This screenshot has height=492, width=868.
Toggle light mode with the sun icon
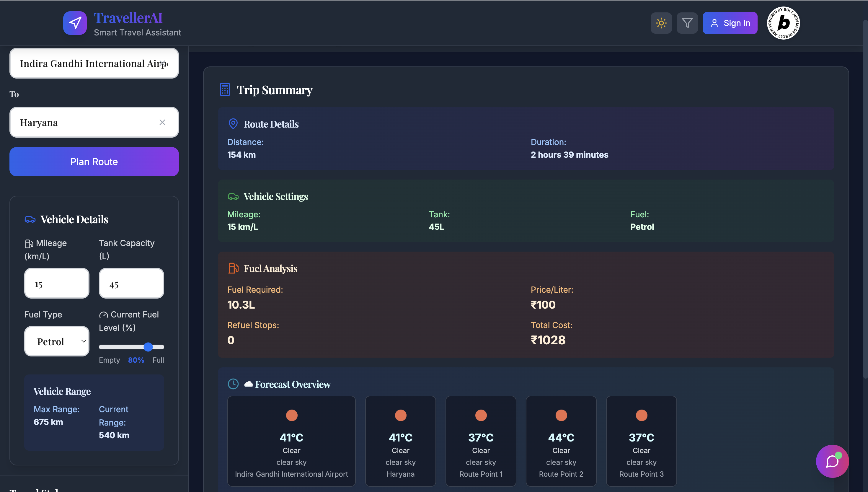[x=661, y=23]
